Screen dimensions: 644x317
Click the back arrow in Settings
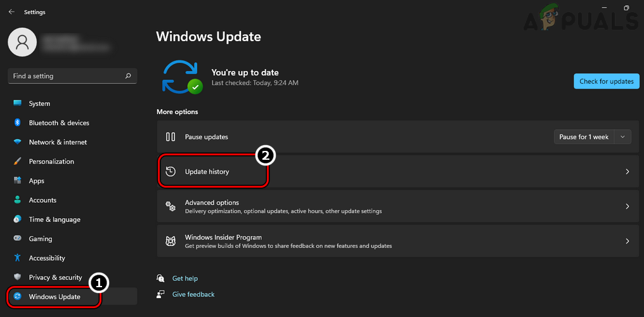tap(11, 11)
